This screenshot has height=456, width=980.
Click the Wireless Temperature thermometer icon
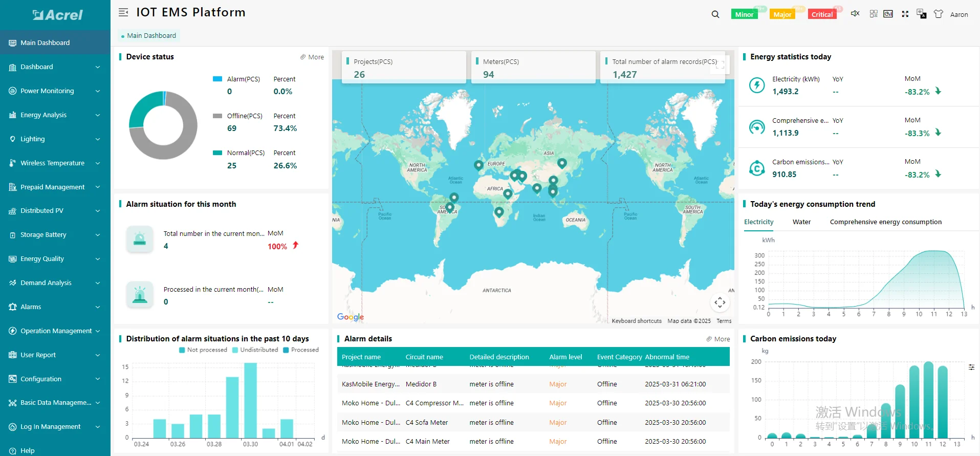[13, 163]
